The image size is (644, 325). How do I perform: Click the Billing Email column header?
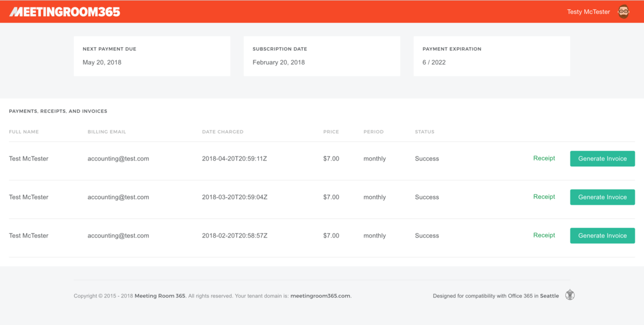(107, 132)
